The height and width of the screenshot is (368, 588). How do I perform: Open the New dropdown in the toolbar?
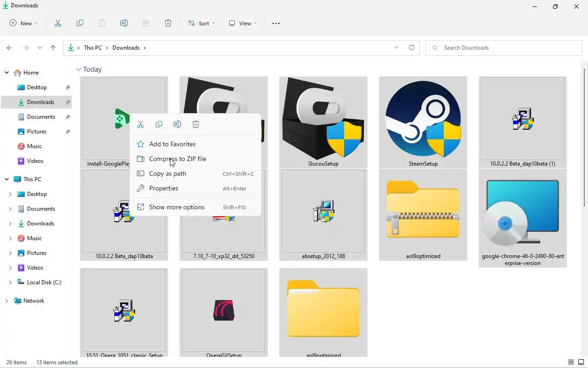(24, 23)
